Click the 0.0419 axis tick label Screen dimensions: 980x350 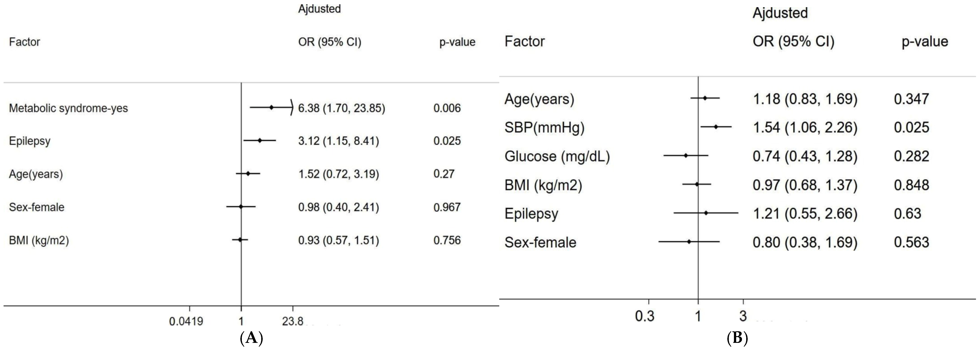point(186,321)
